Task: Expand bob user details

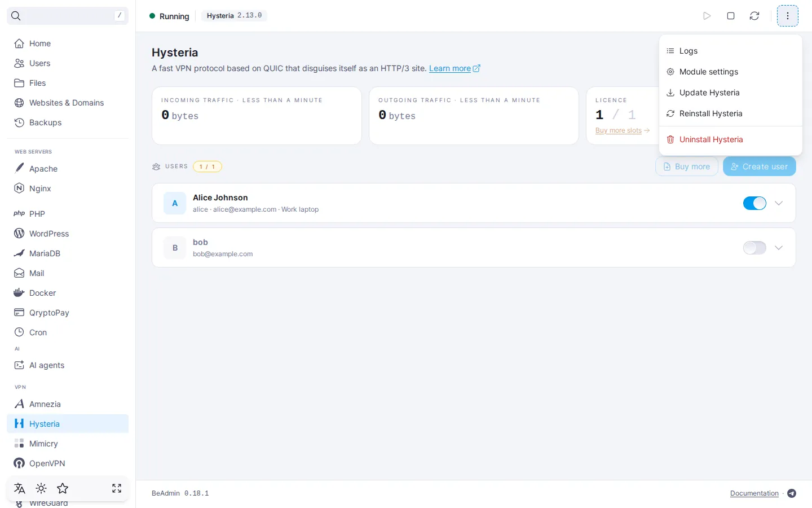Action: point(779,248)
